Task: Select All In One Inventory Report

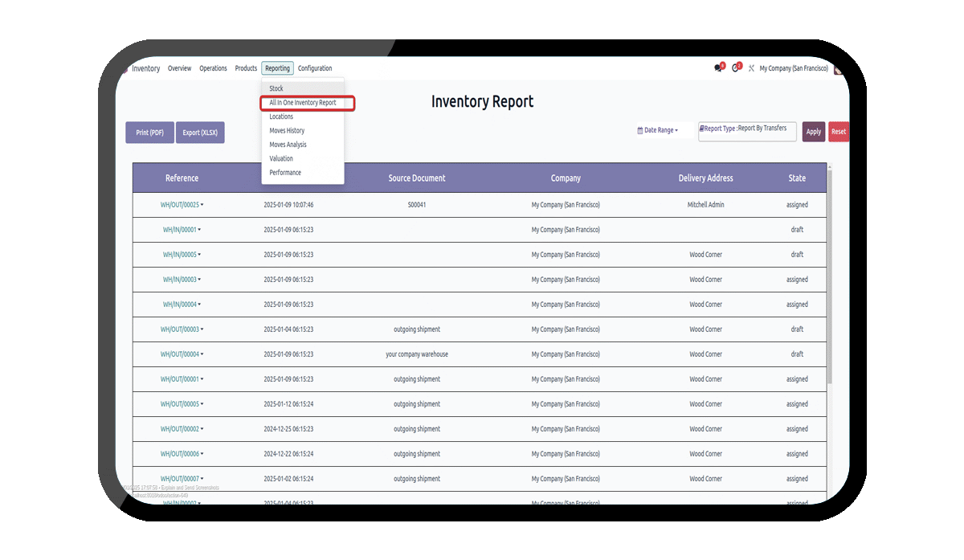Action: [x=303, y=103]
